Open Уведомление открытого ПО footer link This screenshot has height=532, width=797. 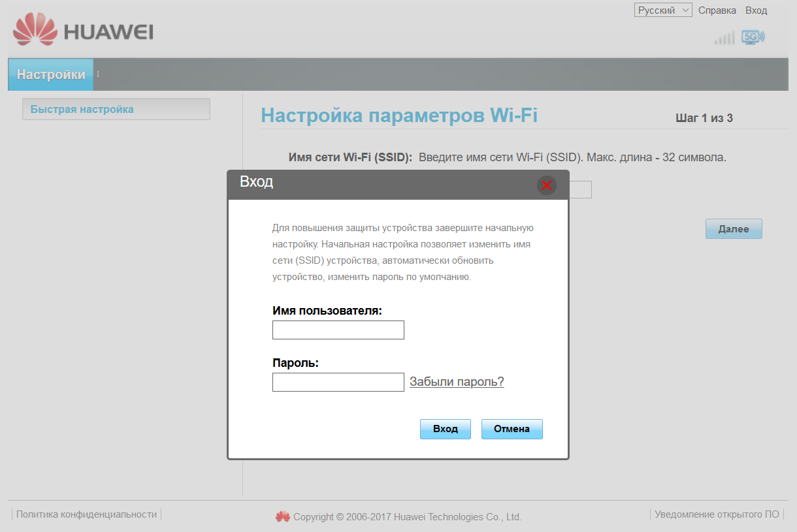717,514
